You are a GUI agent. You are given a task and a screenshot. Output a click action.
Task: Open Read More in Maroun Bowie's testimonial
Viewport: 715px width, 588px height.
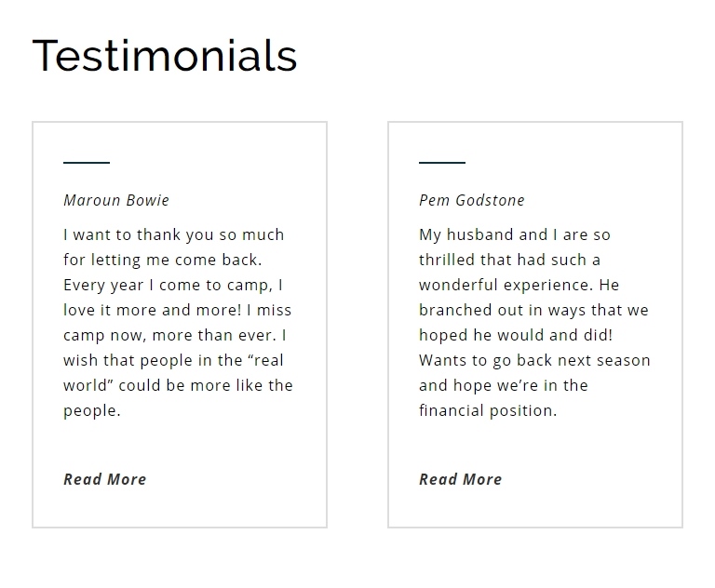[105, 479]
